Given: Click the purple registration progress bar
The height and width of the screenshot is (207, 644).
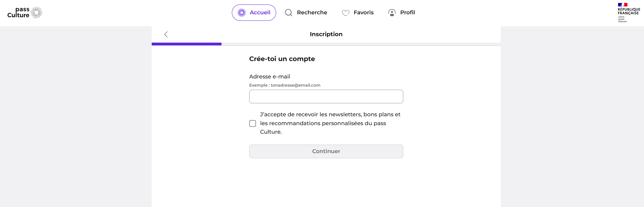Looking at the screenshot, I should [186, 44].
